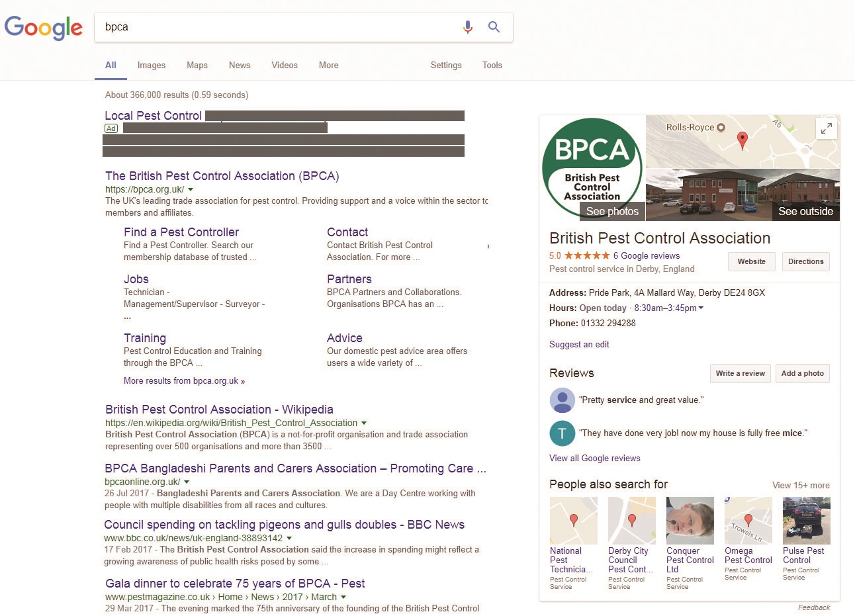
Task: Click See outside street view image
Action: 805,212
